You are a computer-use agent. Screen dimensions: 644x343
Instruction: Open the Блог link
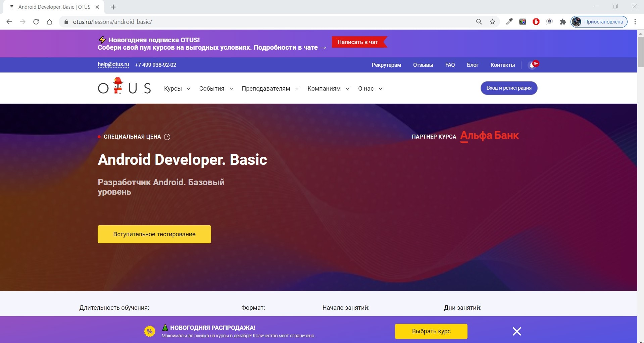(x=473, y=65)
